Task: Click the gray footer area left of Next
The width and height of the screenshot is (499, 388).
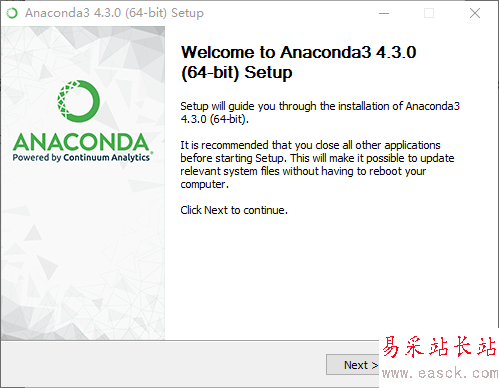Action: click(163, 364)
